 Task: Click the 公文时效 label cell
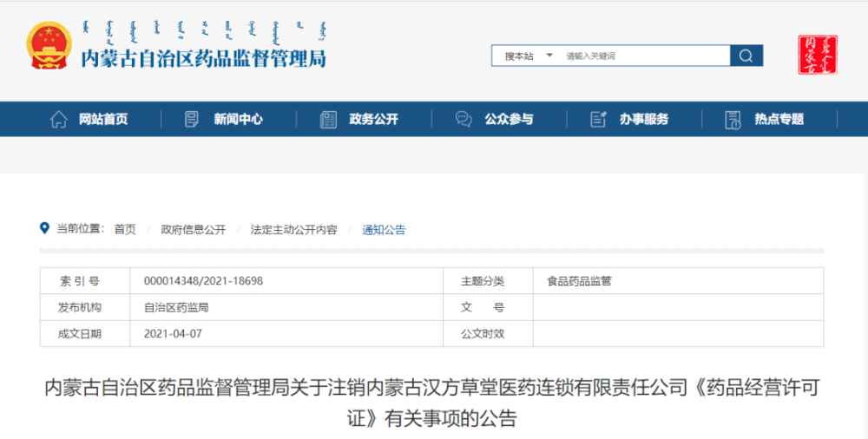(x=488, y=334)
